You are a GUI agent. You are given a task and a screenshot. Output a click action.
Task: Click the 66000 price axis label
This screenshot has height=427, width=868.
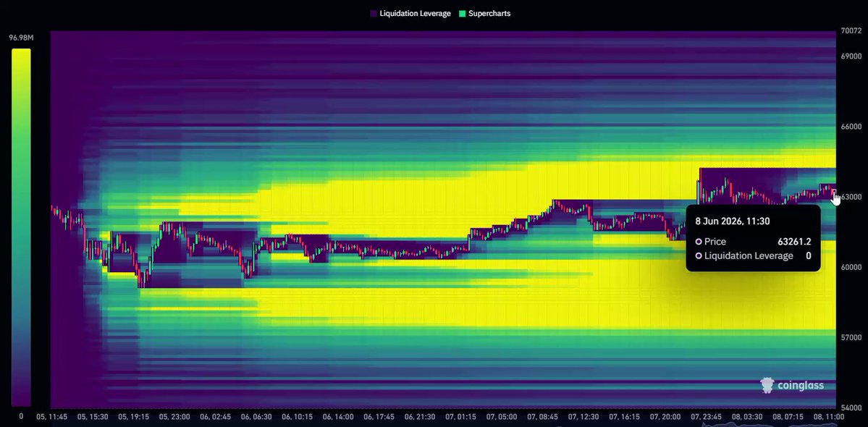tap(851, 127)
